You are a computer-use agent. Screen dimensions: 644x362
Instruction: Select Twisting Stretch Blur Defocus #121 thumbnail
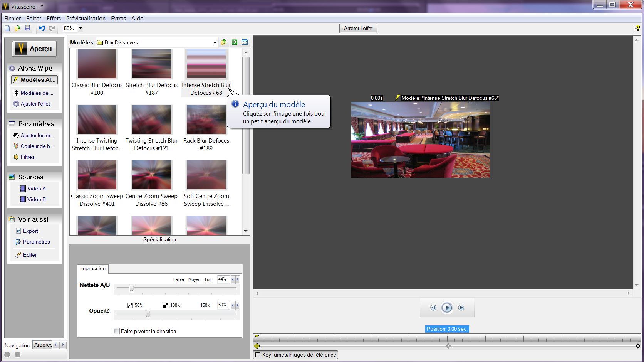(151, 120)
